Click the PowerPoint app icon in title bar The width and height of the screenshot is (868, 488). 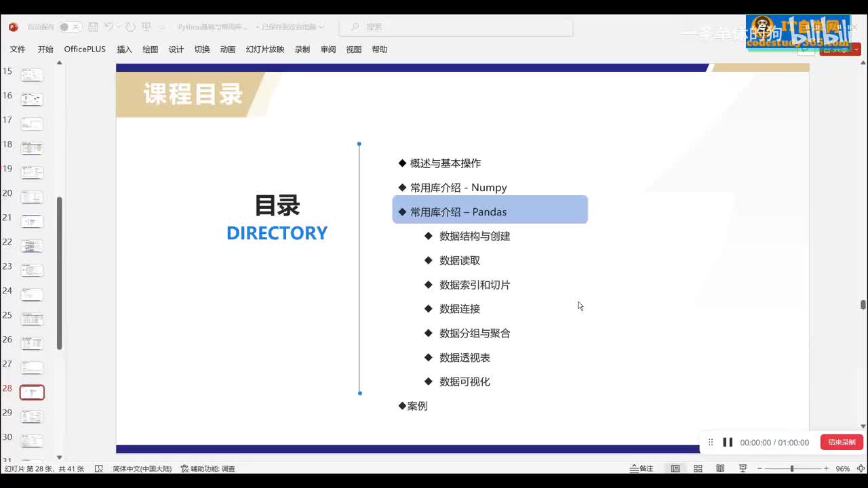coord(13,27)
